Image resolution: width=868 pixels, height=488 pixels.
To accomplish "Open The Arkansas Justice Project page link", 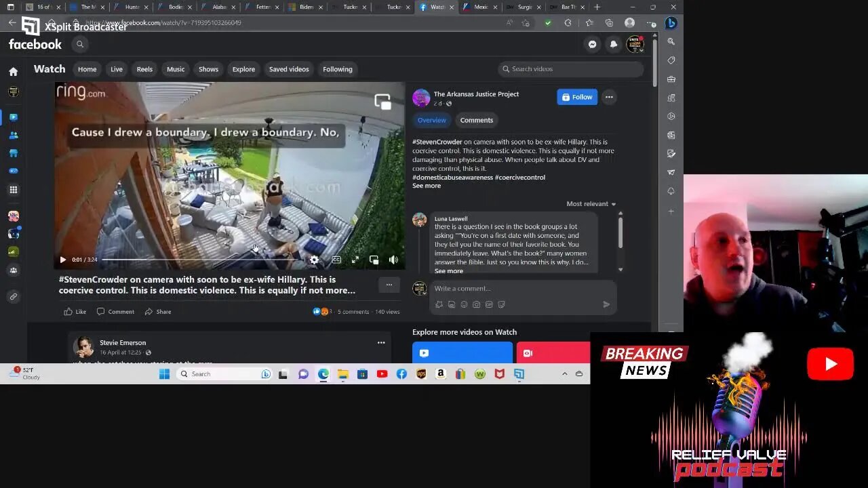I will point(476,94).
